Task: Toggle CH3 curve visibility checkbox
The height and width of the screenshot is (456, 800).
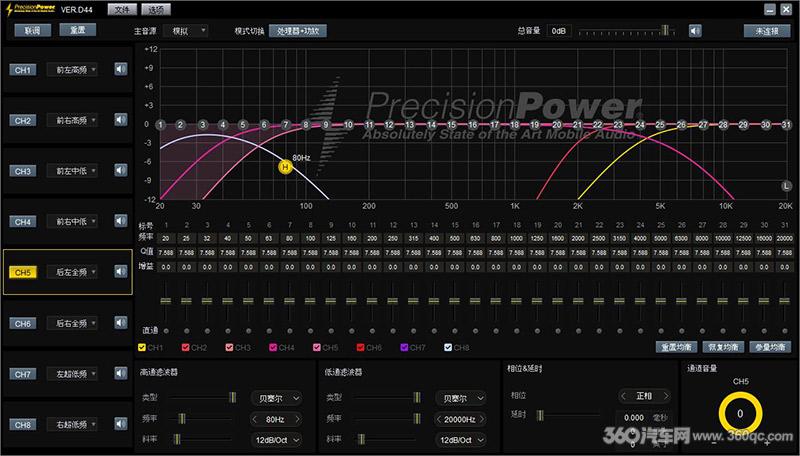Action: pos(229,347)
